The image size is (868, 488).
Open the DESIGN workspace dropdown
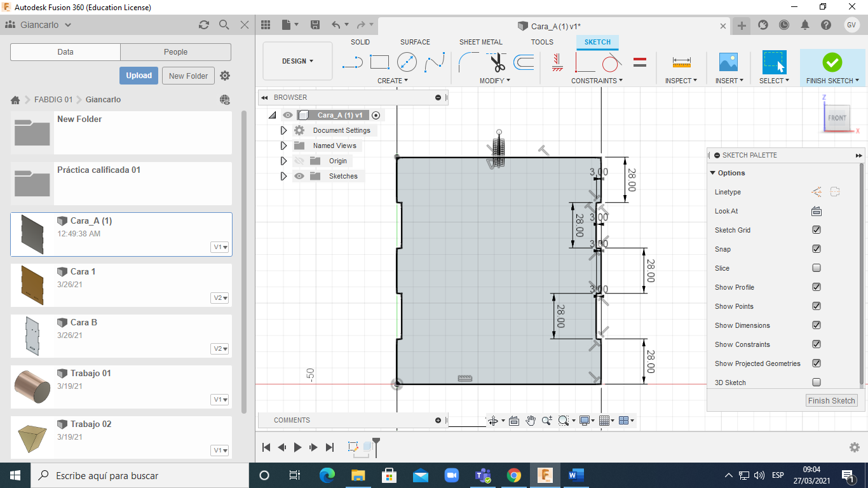click(x=297, y=61)
